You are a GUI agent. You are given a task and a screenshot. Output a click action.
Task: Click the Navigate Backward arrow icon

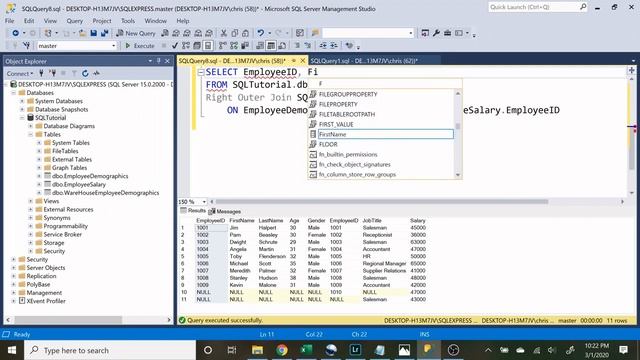pyautogui.click(x=16, y=33)
